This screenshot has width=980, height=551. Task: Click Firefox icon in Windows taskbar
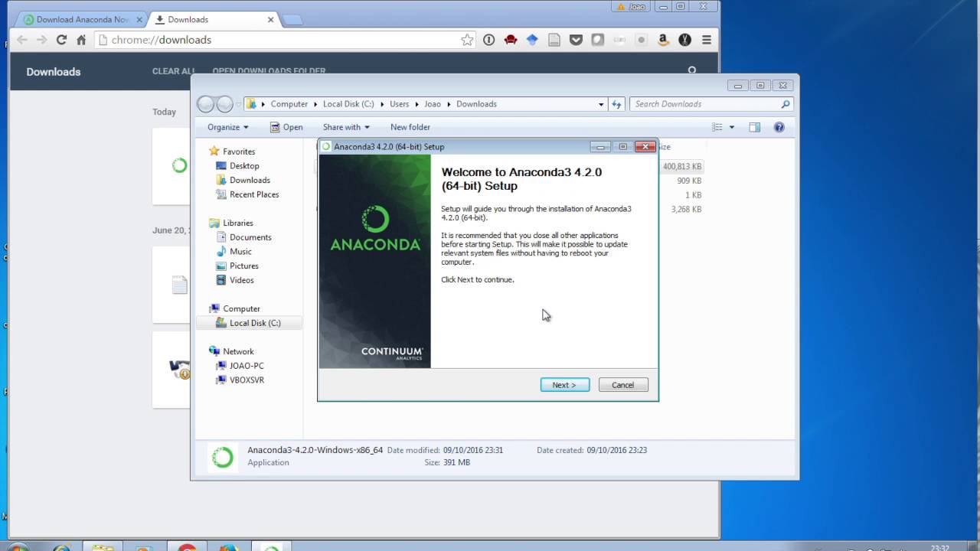(228, 547)
